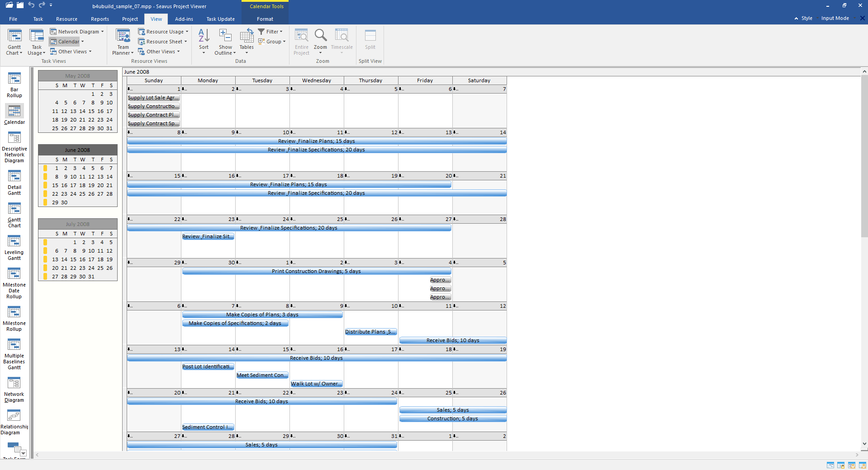Click the vertical scrollbar down arrow
This screenshot has height=470, width=868.
864,444
